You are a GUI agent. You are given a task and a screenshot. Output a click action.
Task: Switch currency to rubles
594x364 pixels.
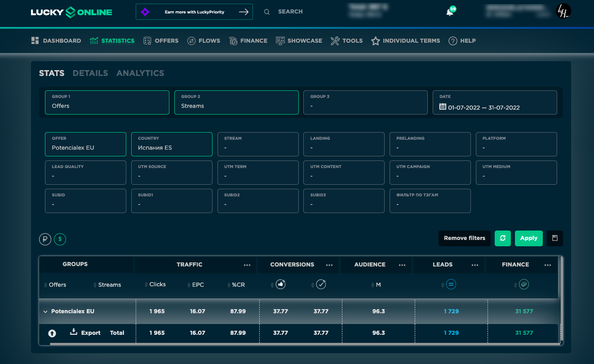coord(45,240)
